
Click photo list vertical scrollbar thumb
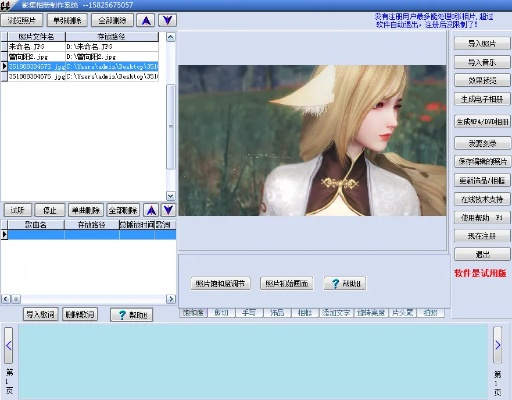click(x=171, y=127)
